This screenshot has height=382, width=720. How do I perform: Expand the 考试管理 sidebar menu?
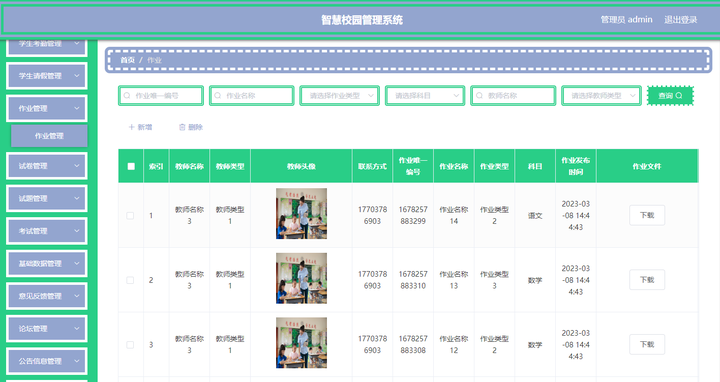click(x=47, y=231)
